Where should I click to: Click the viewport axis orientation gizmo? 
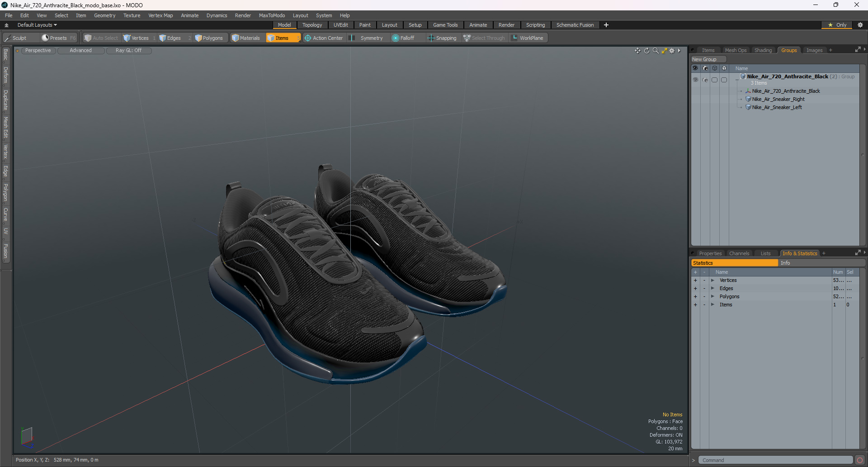(27, 438)
